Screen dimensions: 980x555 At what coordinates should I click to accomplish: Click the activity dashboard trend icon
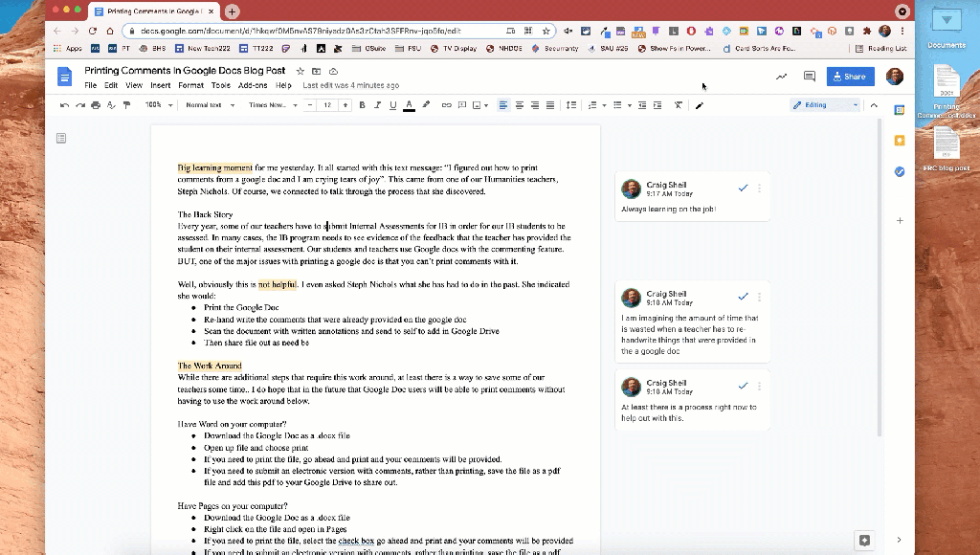pos(781,77)
